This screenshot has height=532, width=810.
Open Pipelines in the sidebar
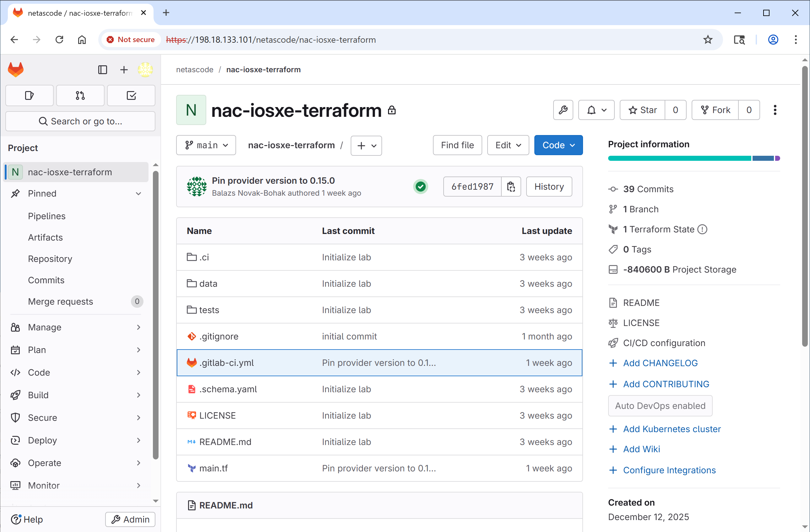(x=47, y=216)
